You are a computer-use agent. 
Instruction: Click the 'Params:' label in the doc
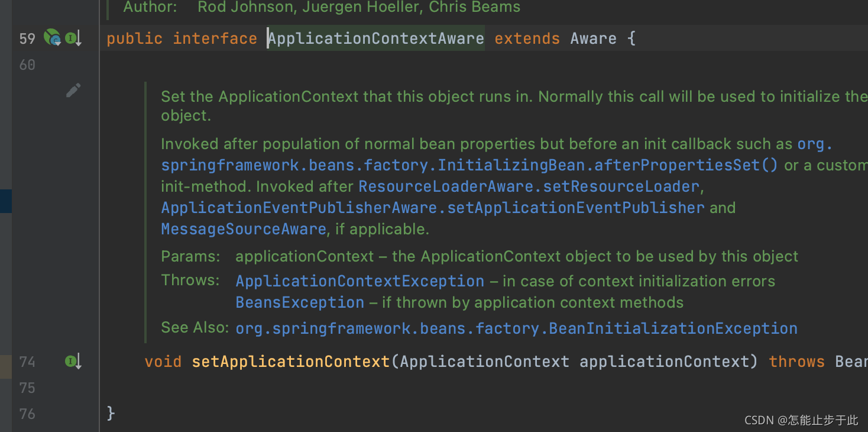point(191,256)
